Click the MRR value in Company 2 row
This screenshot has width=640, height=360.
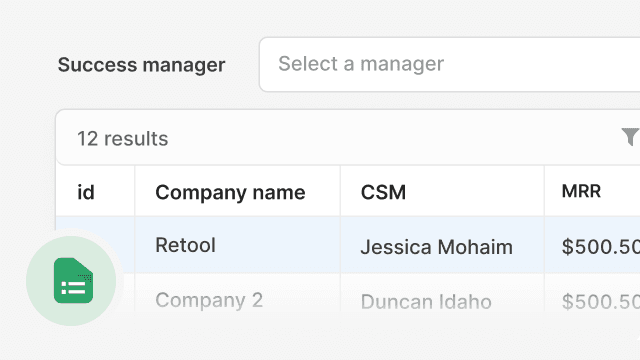point(600,302)
